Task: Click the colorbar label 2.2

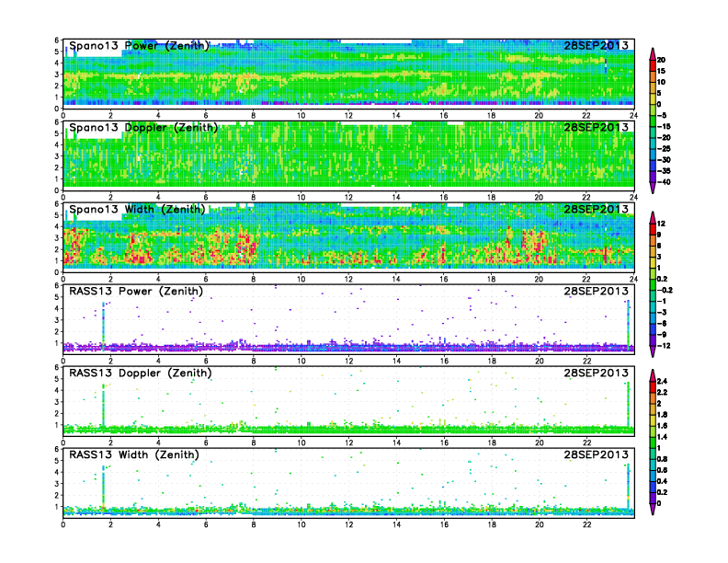Action: coord(662,393)
